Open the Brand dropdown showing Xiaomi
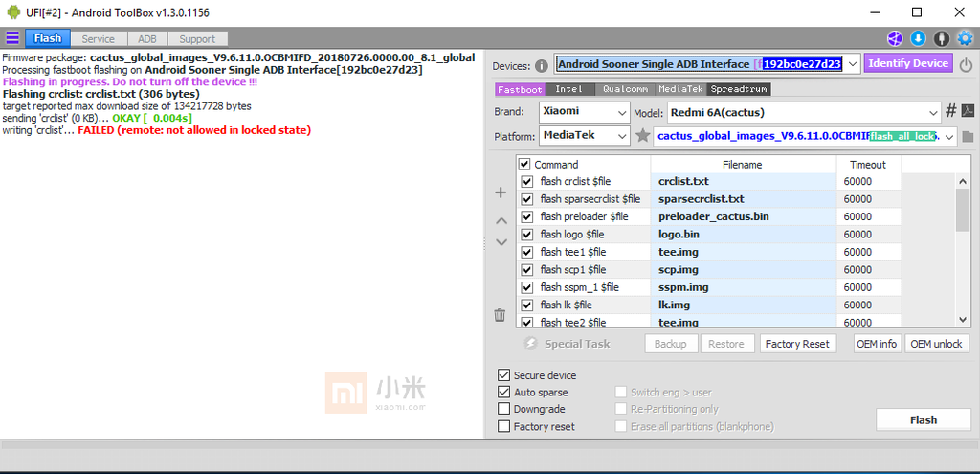 click(x=584, y=112)
